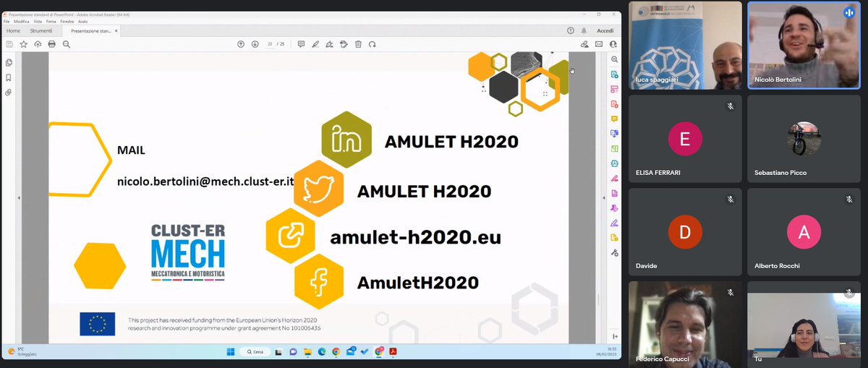Viewport: 868px width, 368px height.
Task: Click the Cerca search box in taskbar
Action: click(257, 351)
